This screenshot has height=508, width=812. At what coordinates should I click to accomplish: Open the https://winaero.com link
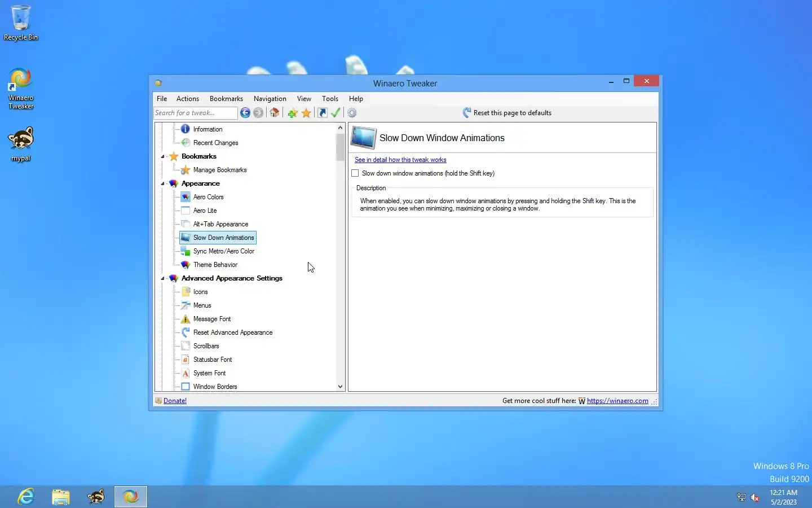pos(617,401)
